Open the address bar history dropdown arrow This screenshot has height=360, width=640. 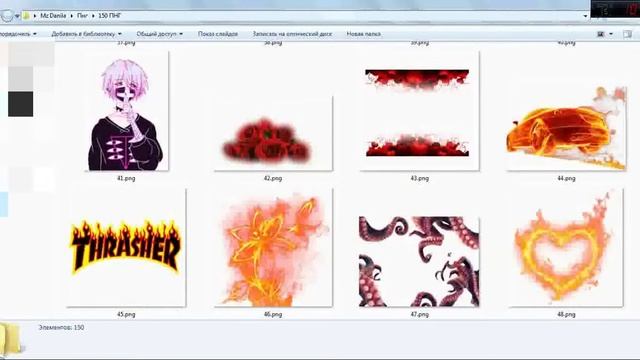(585, 16)
